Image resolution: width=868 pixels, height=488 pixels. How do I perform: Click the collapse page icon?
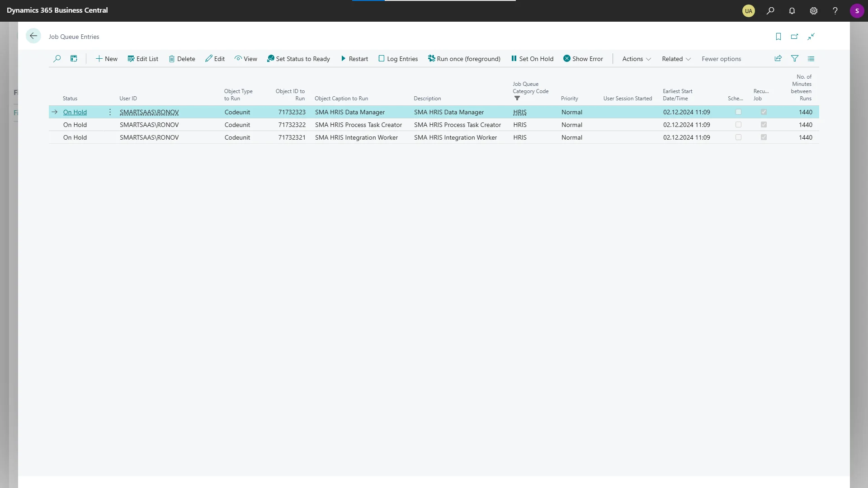811,37
